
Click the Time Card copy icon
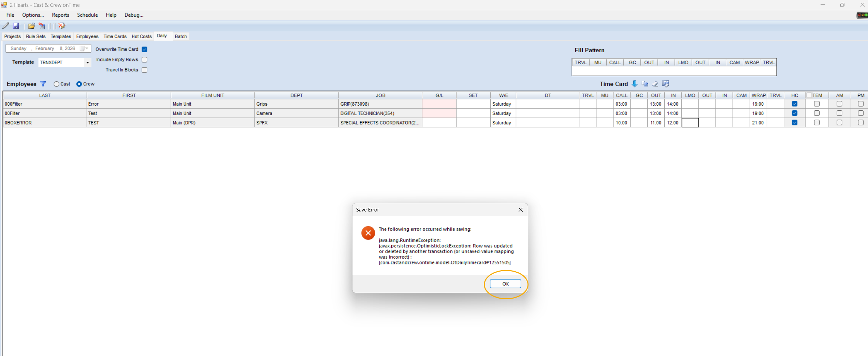645,84
